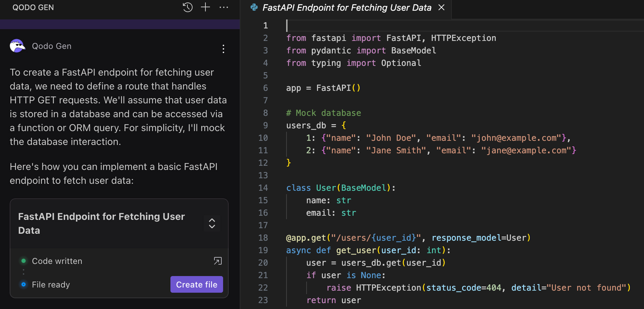Screen dimensions: 644x309
Task: Select the FastAPI Endpoint for Fetching User Data tab
Action: coord(347,8)
